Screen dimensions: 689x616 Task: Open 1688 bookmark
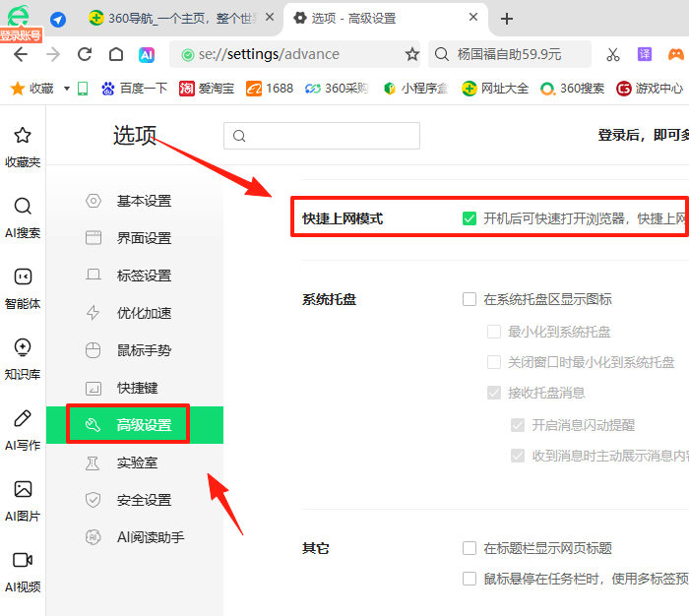[270, 89]
